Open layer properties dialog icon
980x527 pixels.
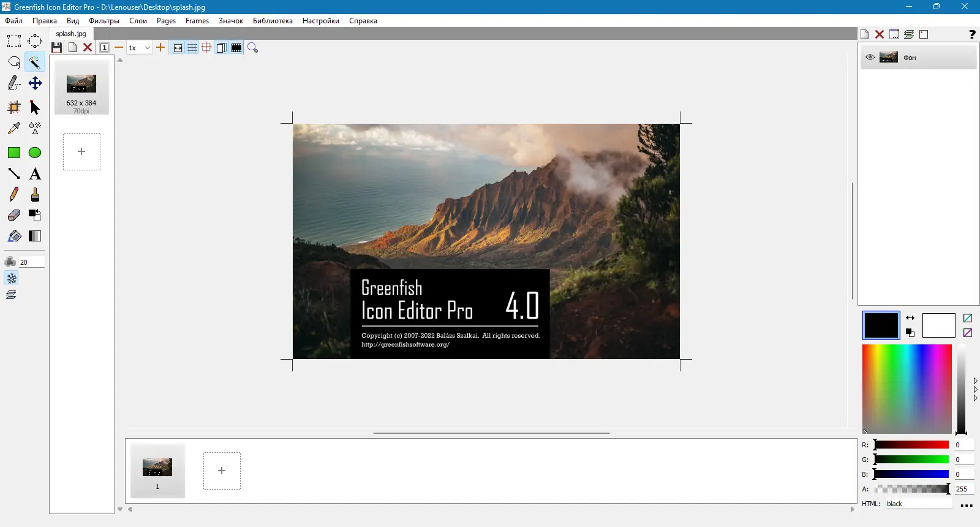coord(894,34)
